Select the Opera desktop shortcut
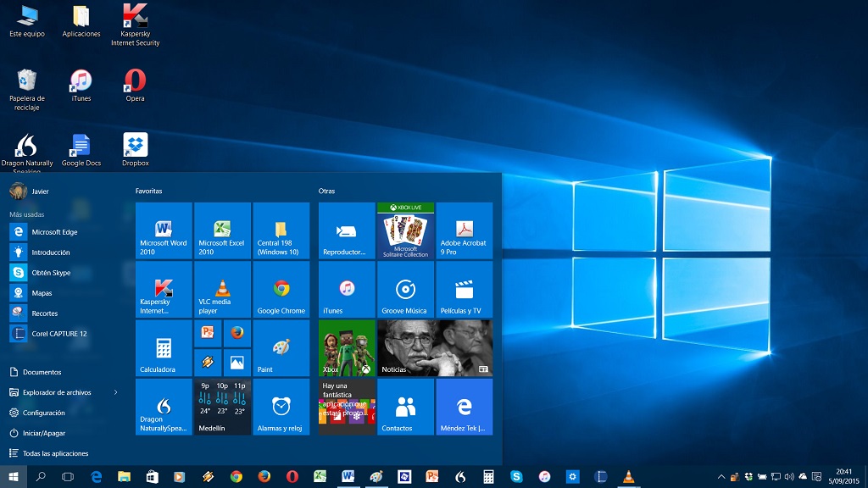Image resolution: width=868 pixels, height=488 pixels. click(x=135, y=86)
